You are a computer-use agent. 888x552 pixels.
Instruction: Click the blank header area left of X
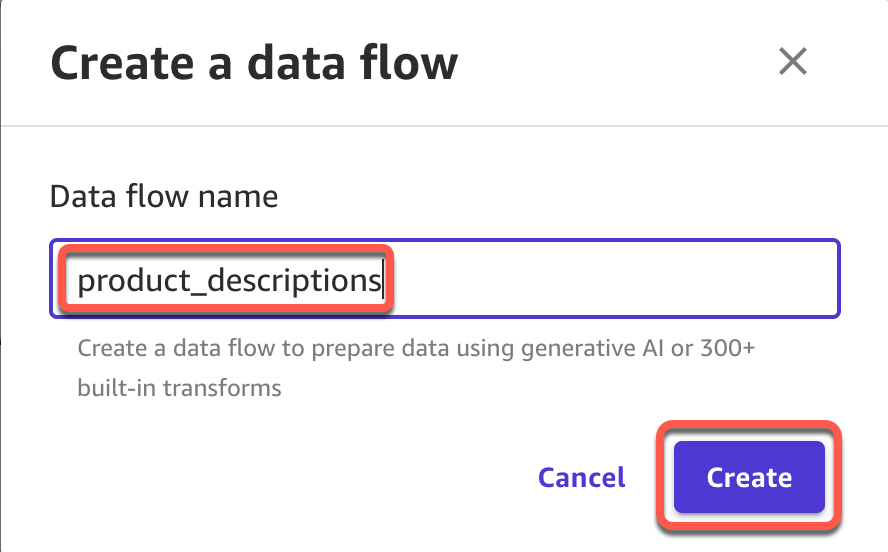tap(620, 63)
